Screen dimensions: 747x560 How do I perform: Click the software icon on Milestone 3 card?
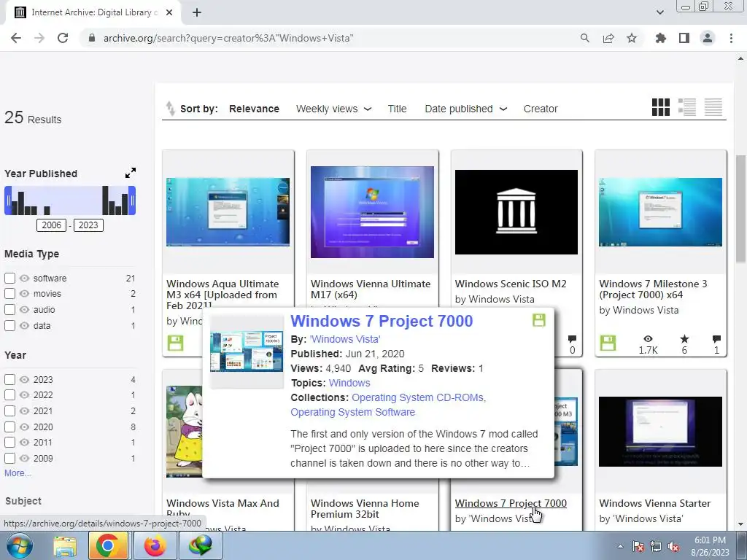608,343
